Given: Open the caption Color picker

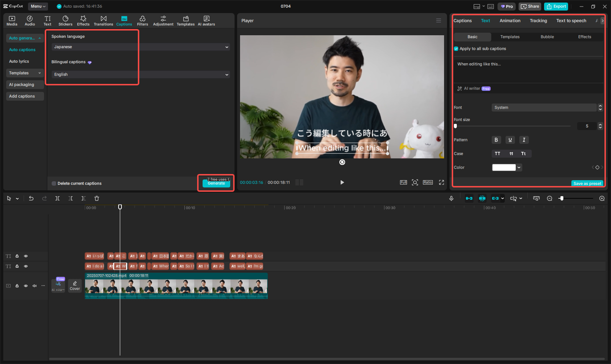Looking at the screenshot, I should 507,167.
